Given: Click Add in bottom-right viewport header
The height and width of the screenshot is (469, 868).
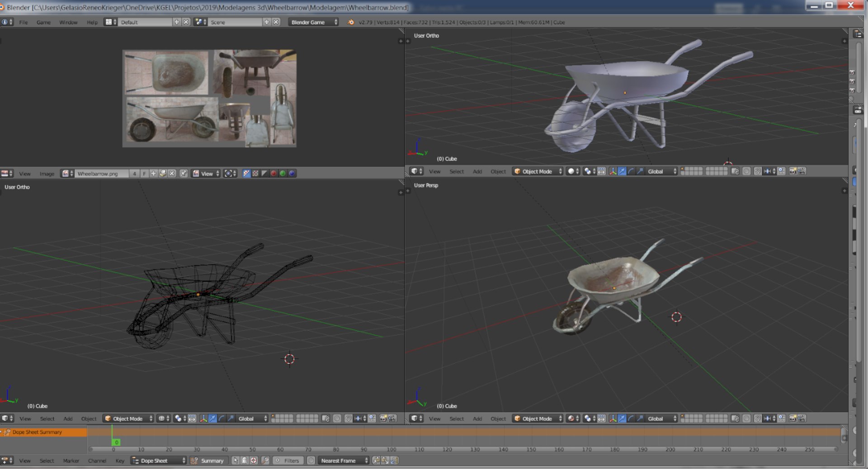Looking at the screenshot, I should 477,418.
